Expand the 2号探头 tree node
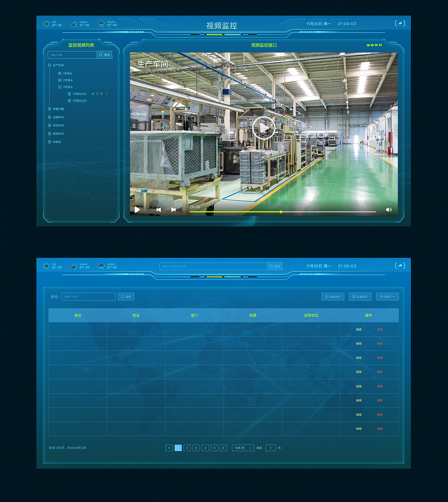The width and height of the screenshot is (448, 502). [x=60, y=80]
